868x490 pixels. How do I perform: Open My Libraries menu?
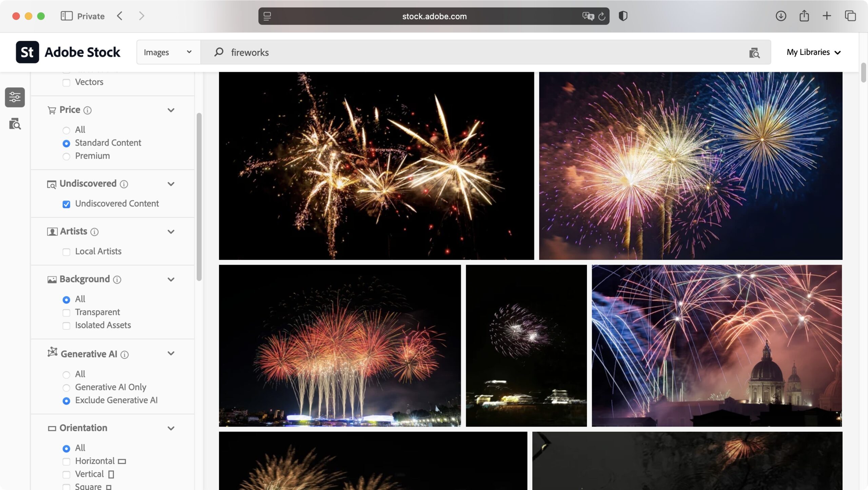point(813,52)
